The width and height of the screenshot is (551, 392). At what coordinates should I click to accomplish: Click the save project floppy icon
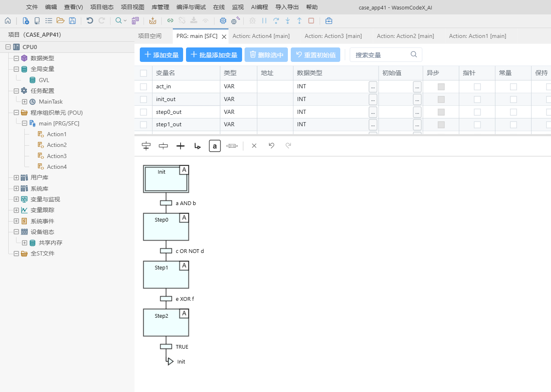tap(72, 21)
